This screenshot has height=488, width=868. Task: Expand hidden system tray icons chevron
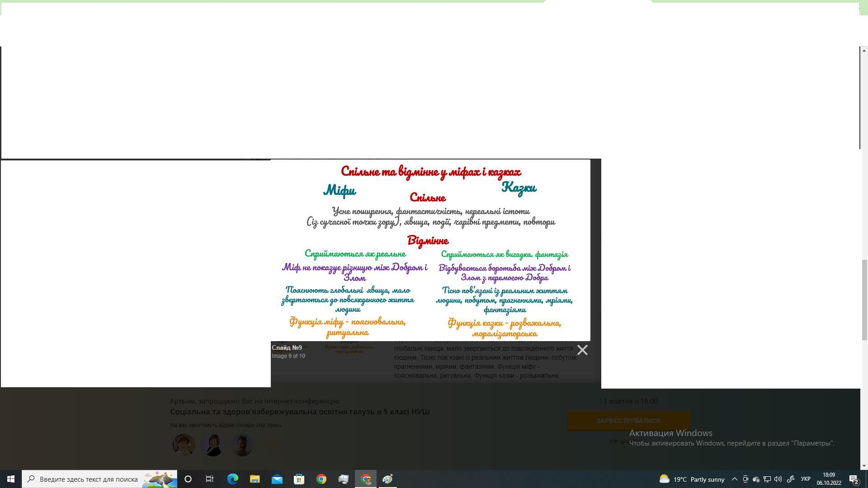pyautogui.click(x=734, y=479)
